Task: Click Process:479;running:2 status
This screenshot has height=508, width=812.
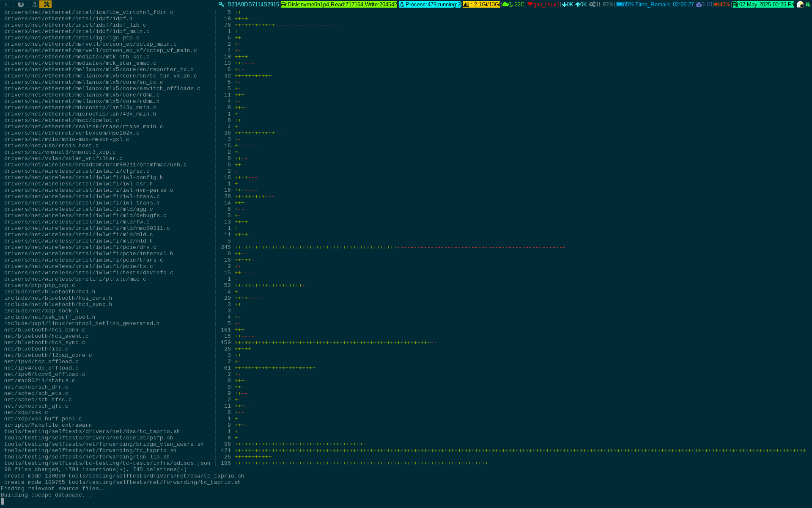Action: (433, 4)
